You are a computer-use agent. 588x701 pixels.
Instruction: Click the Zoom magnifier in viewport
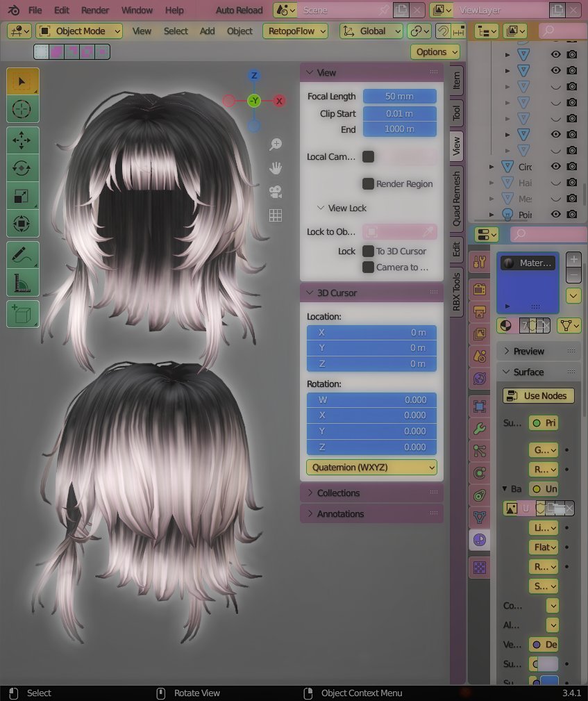click(276, 145)
